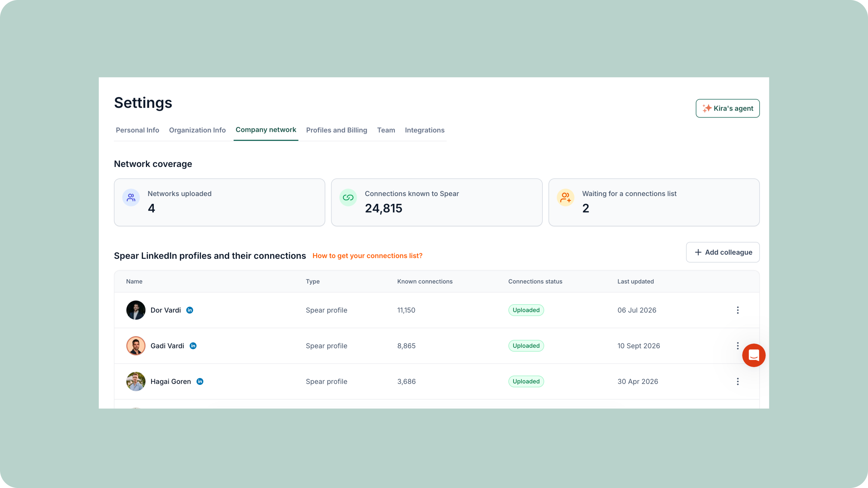Click Dor Vardi's profile avatar
The height and width of the screenshot is (488, 868).
[136, 310]
